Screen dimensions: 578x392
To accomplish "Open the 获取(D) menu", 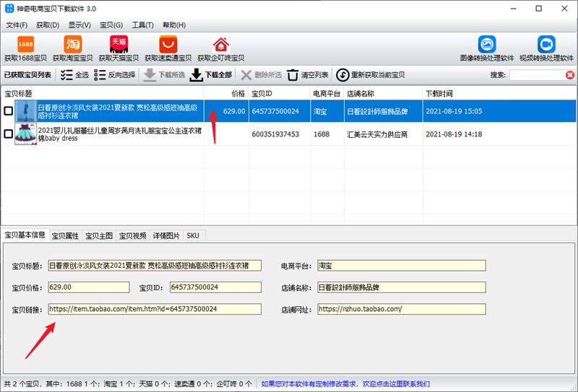I will pyautogui.click(x=48, y=25).
